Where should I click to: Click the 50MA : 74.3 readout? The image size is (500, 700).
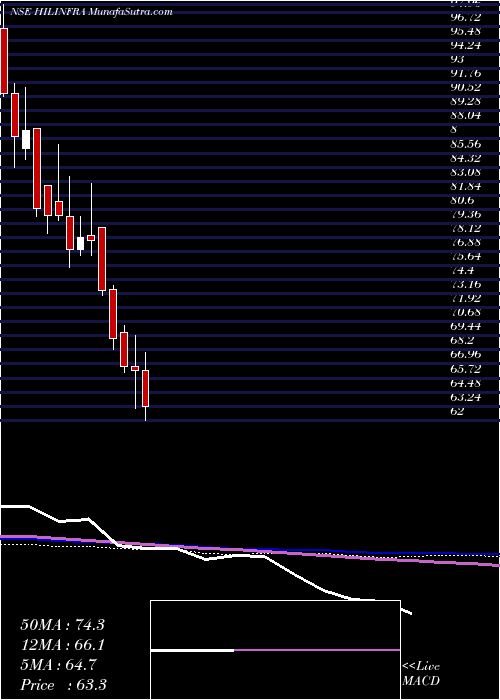coord(62,624)
